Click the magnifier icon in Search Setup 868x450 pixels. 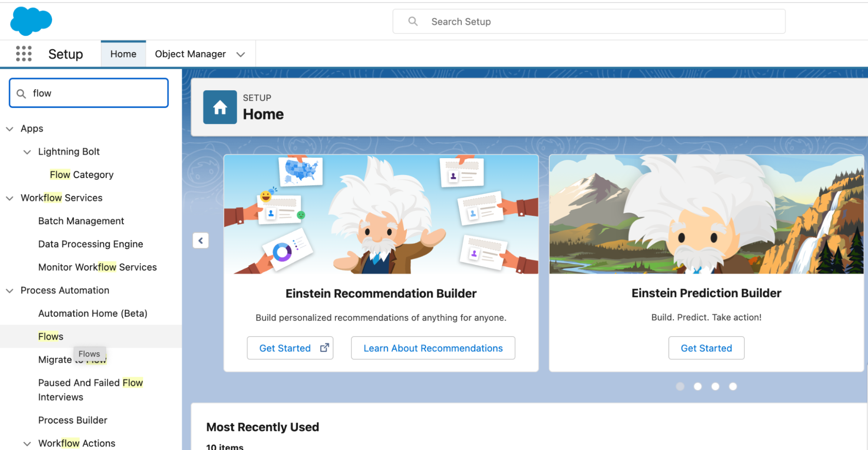[413, 21]
